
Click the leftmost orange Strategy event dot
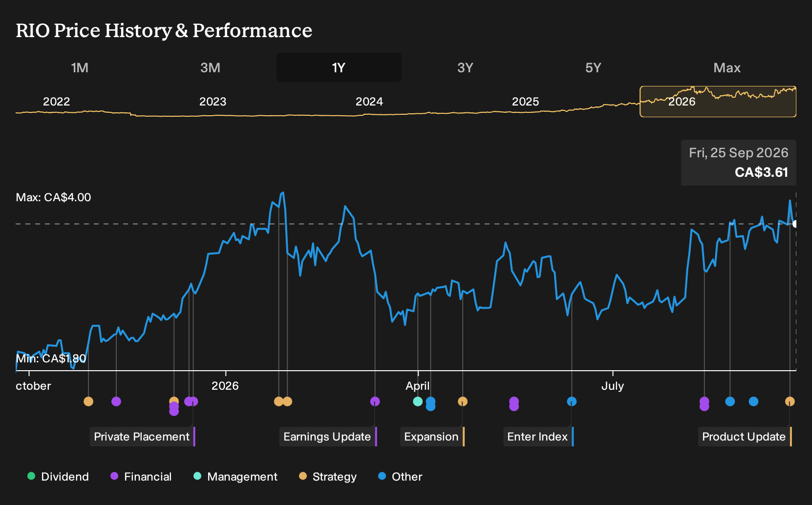pos(88,401)
